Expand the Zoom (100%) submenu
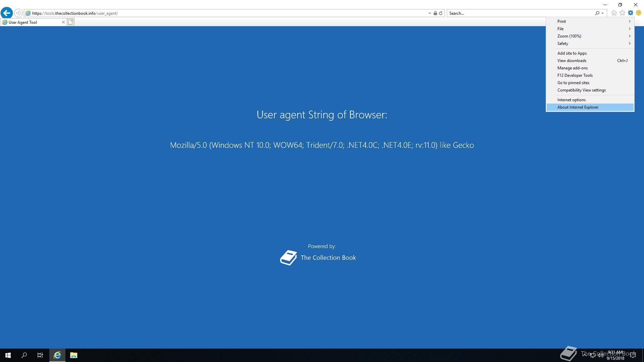The width and height of the screenshot is (644, 362). 590,36
